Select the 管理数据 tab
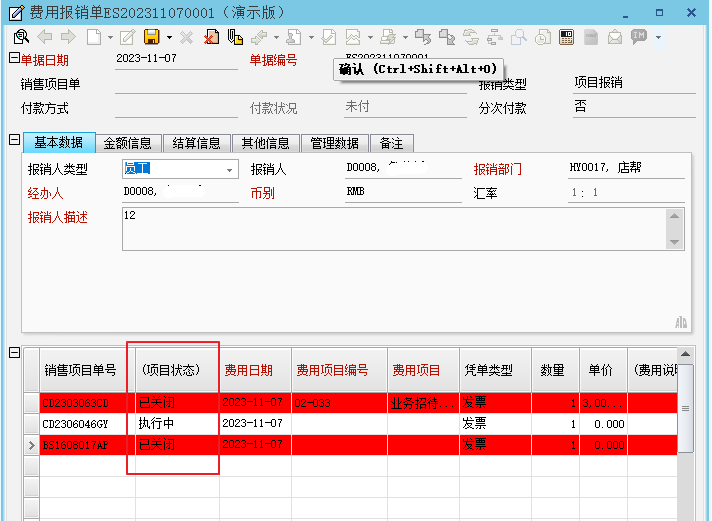712x521 pixels. [x=334, y=143]
